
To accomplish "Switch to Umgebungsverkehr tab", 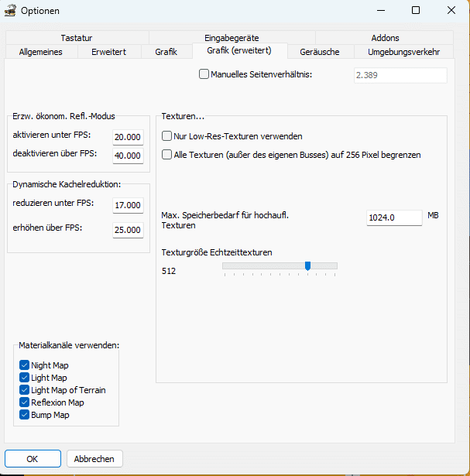I will point(403,52).
